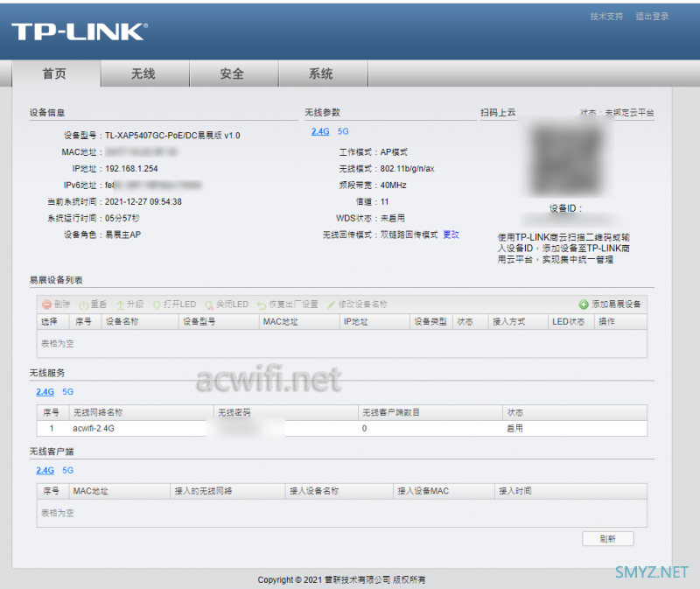Select 2.4G under 无线客户端
Screen dimensions: 700x589
(x=45, y=470)
